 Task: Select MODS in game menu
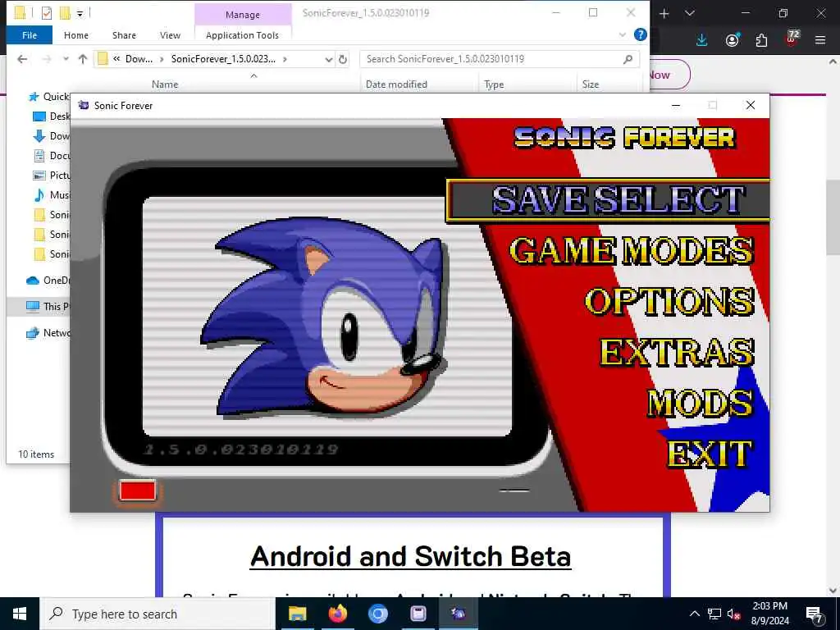(x=700, y=403)
